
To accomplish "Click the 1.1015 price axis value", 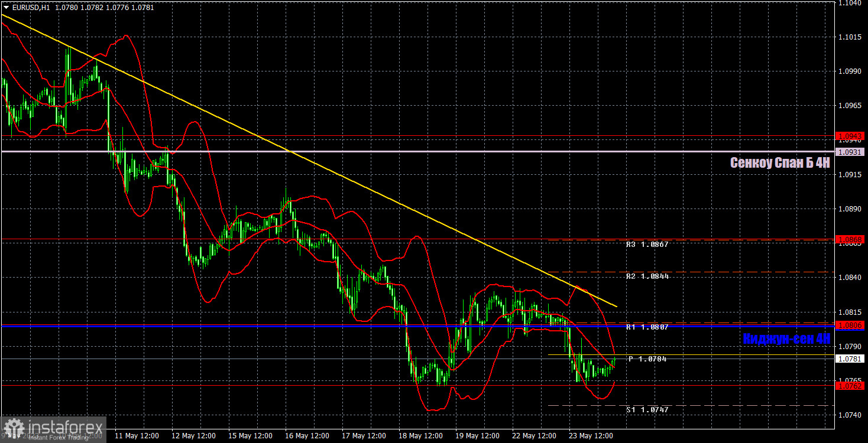I will point(851,37).
